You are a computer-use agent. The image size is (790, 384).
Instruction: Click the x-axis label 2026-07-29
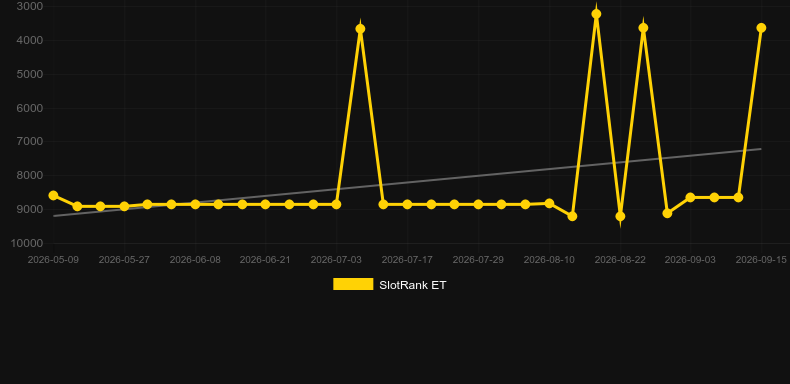478,260
